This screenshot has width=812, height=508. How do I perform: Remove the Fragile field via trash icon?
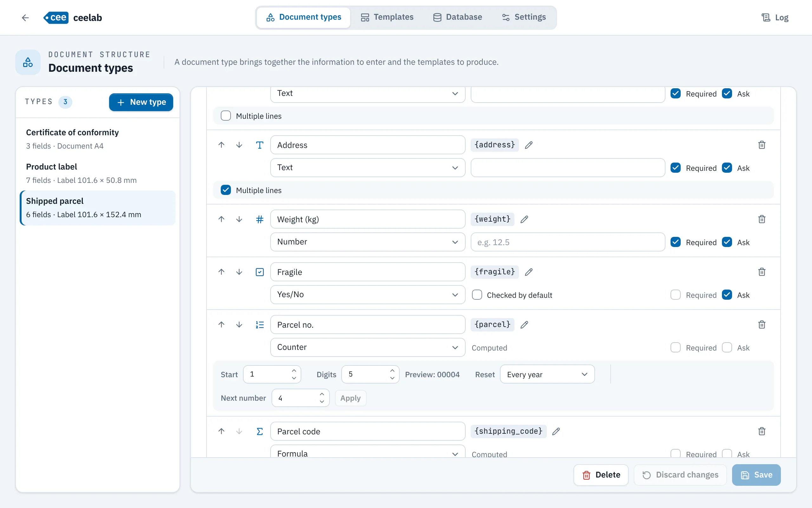[762, 272]
